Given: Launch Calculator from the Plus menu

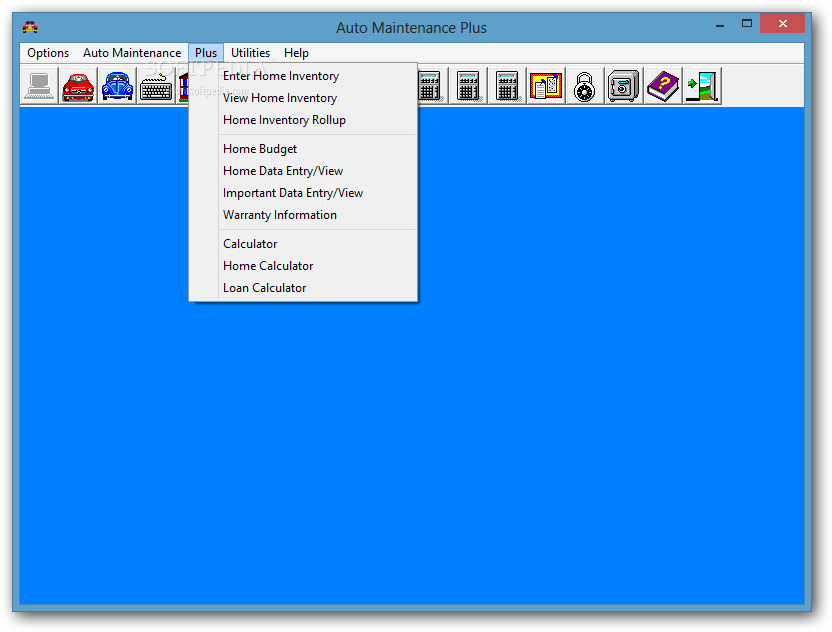Looking at the screenshot, I should [303, 244].
